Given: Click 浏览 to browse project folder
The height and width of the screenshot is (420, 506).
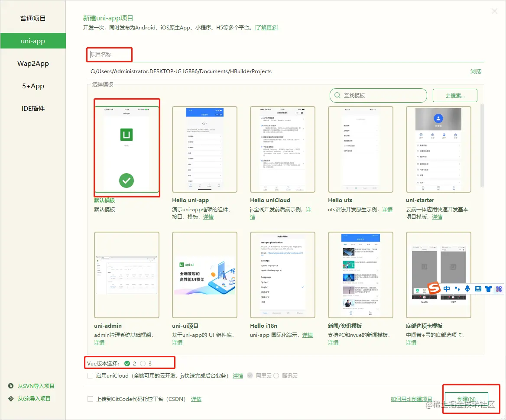Looking at the screenshot, I should pos(476,71).
